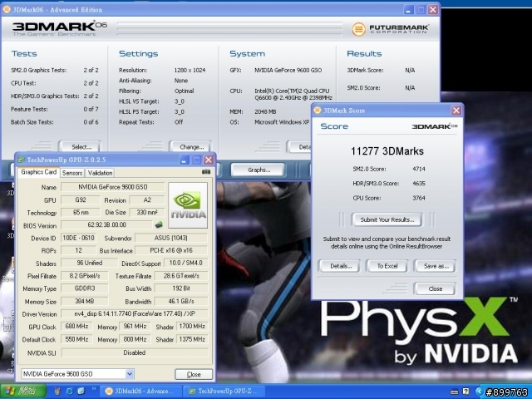
Task: Expand the quick launch chevron
Action: tap(94, 390)
